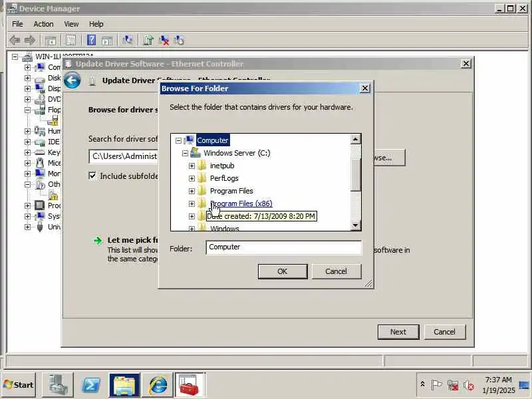Image resolution: width=532 pixels, height=399 pixels.
Task: Expand the Program Files (x86) folder
Action: pos(192,203)
